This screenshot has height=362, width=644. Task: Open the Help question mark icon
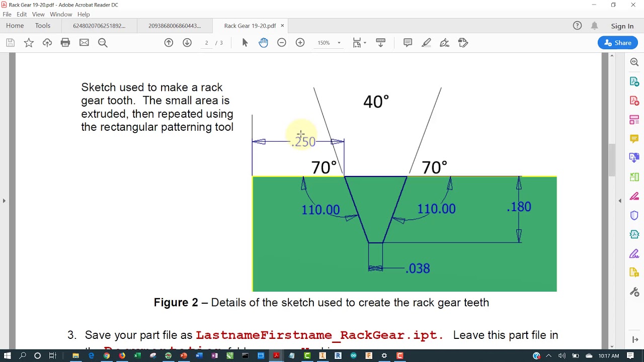577,26
